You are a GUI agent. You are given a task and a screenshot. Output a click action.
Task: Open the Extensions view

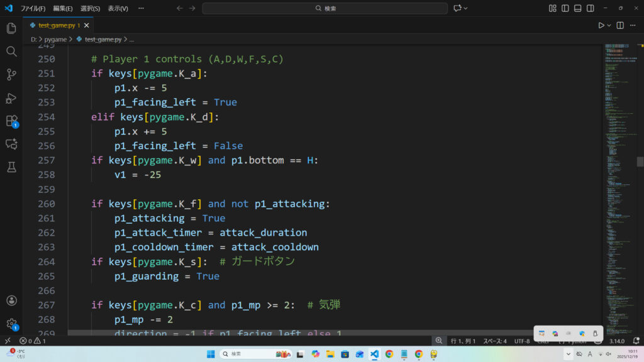pyautogui.click(x=11, y=121)
